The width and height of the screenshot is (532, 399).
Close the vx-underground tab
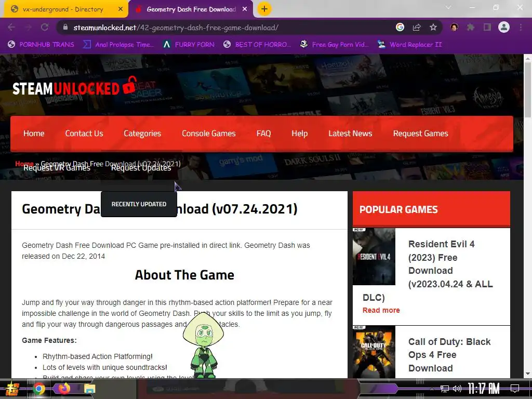pyautogui.click(x=121, y=9)
